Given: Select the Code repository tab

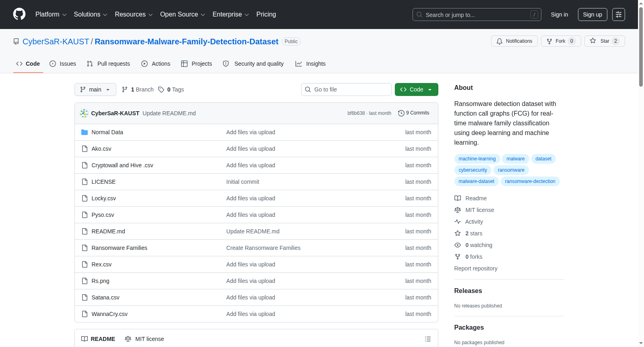Looking at the screenshot, I should point(28,64).
